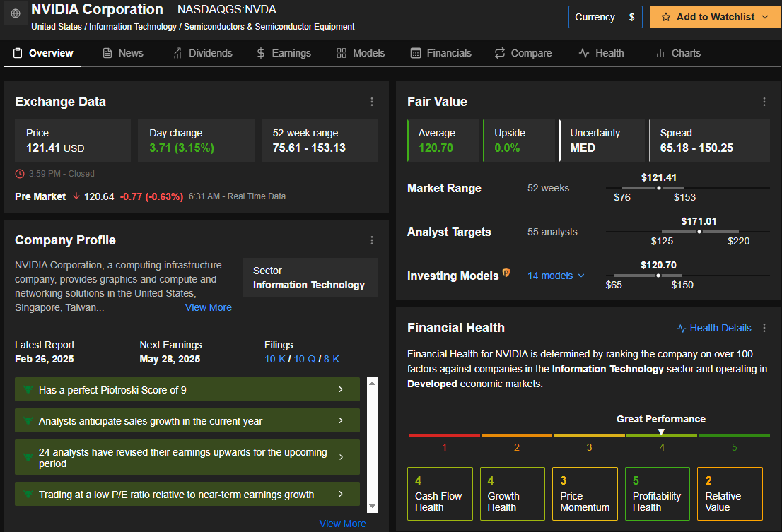The image size is (782, 532).
Task: Click the globe icon beside NVIDIA Corporation
Action: (16, 13)
